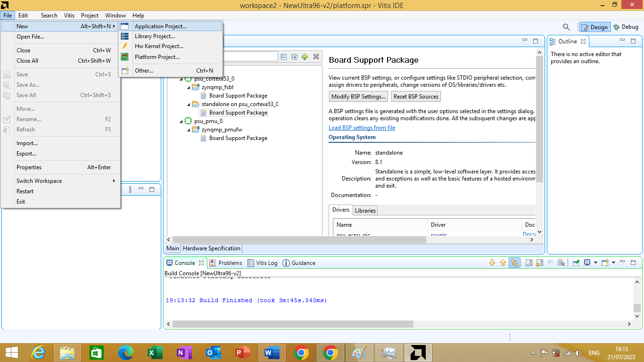Toggle console wrap arrows icon
Image resolution: width=644 pixels, height=362 pixels.
(514, 263)
